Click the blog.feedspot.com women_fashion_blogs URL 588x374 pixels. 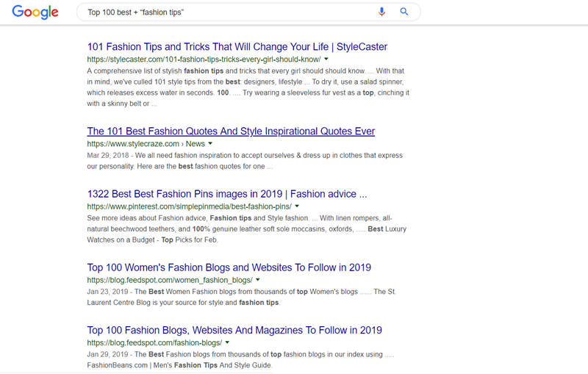tap(170, 280)
